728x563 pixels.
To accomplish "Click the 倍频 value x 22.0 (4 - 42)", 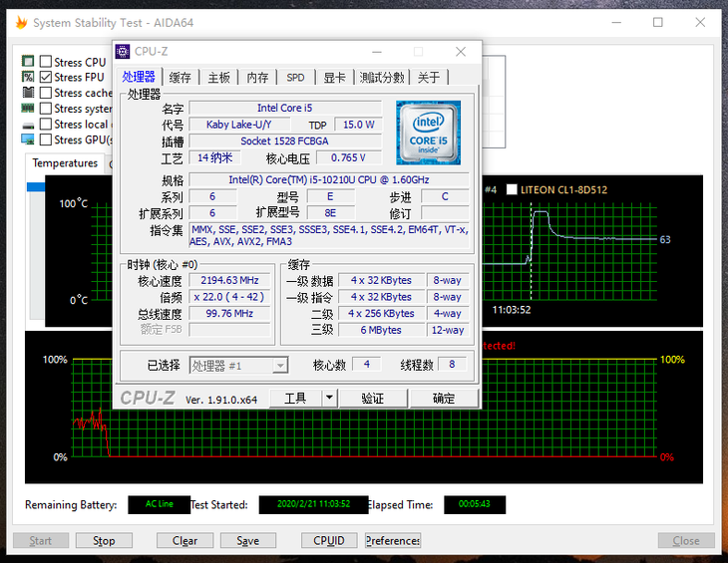I will tap(229, 297).
